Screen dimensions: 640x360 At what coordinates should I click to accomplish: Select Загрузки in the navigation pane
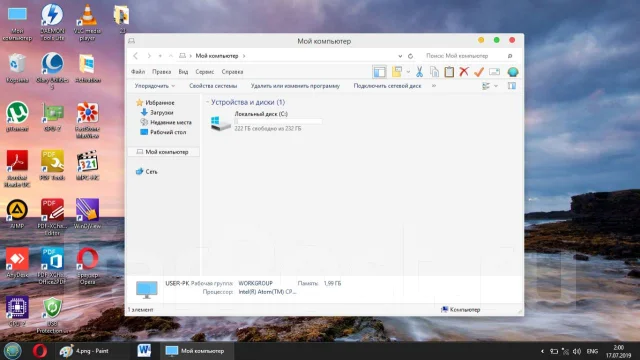[157, 113]
